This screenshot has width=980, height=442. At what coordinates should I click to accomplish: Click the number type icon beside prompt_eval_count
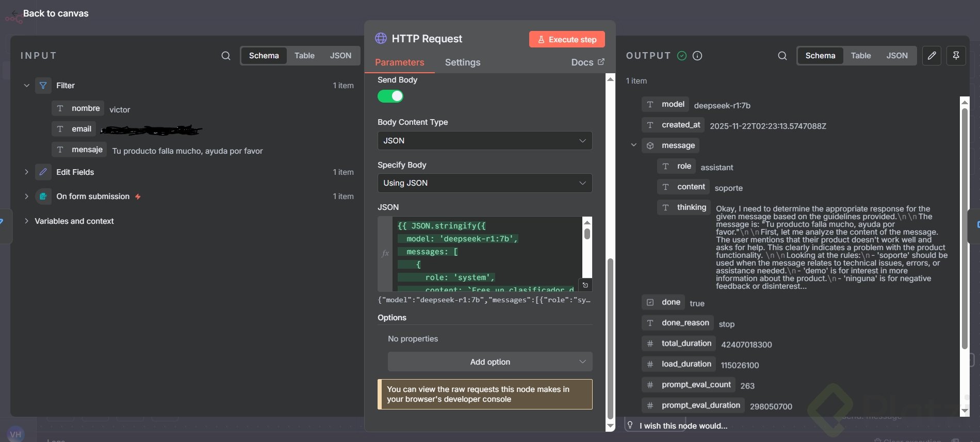(650, 385)
